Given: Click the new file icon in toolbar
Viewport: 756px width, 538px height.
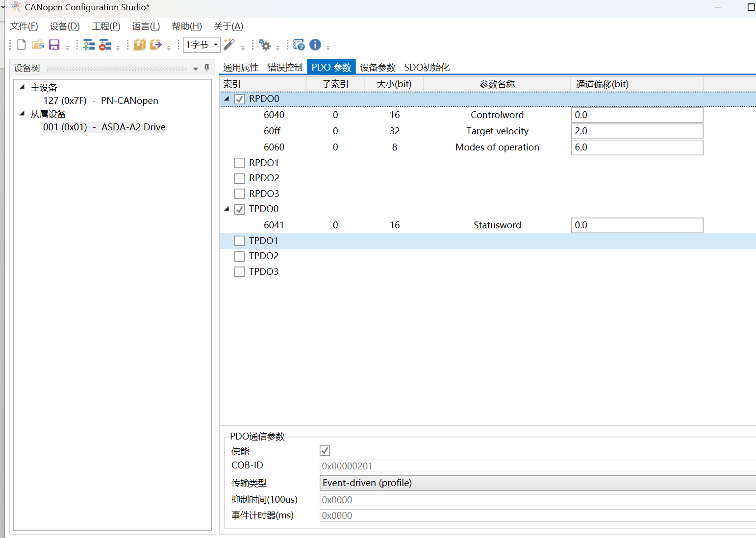Looking at the screenshot, I should tap(21, 45).
